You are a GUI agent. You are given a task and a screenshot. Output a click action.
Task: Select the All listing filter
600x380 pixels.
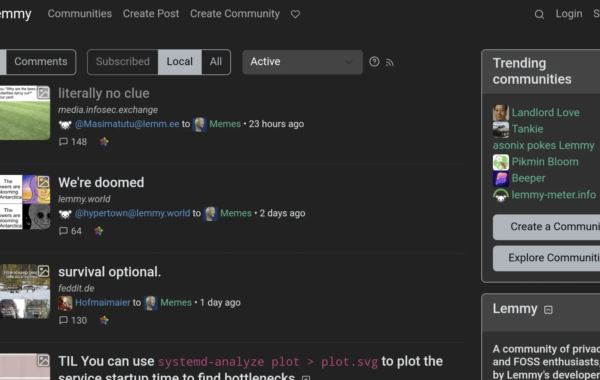click(x=216, y=62)
